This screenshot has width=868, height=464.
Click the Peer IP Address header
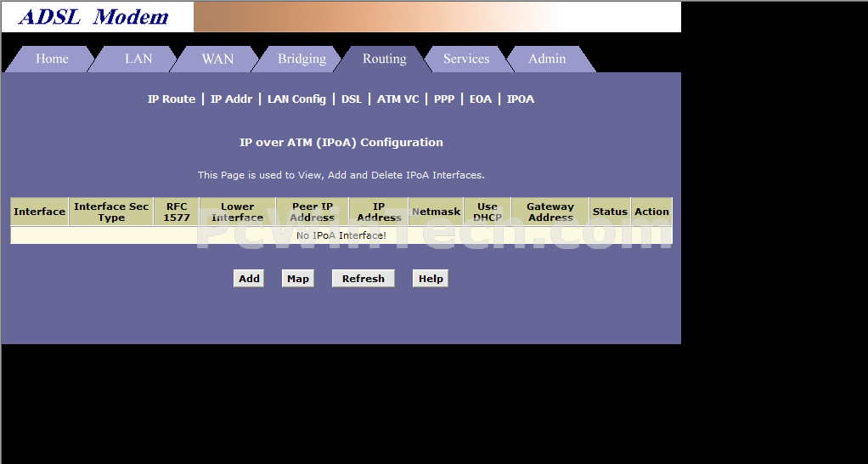coord(313,212)
